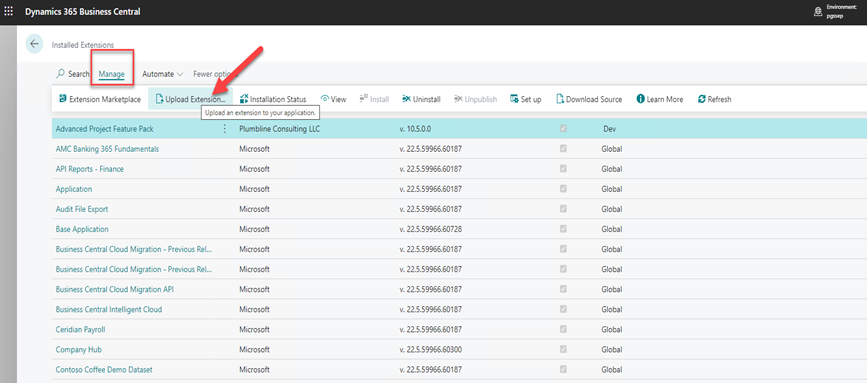Toggle checkbox in Audit File Export row
This screenshot has width=867, height=383.
pos(563,209)
